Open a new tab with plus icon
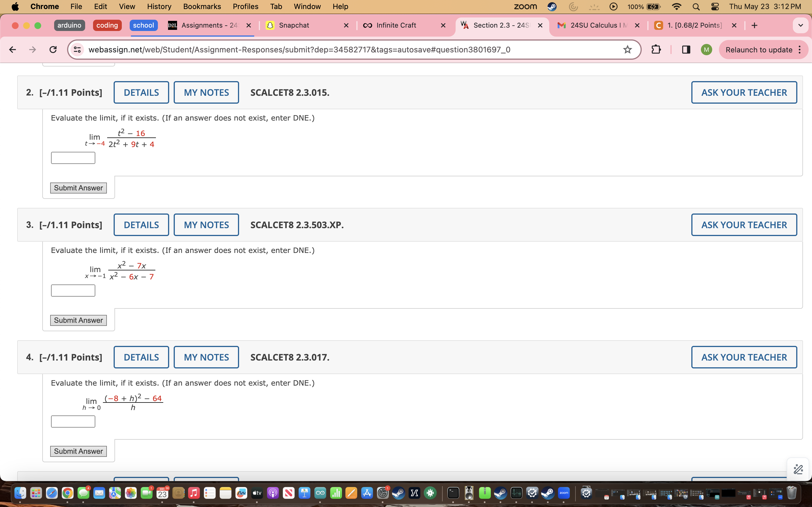This screenshot has width=812, height=507. (754, 25)
